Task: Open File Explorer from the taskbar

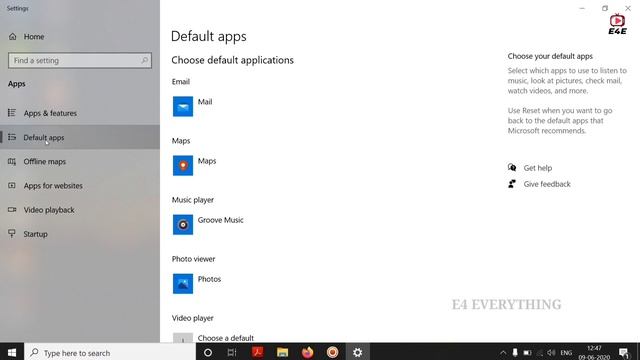Action: [282, 352]
